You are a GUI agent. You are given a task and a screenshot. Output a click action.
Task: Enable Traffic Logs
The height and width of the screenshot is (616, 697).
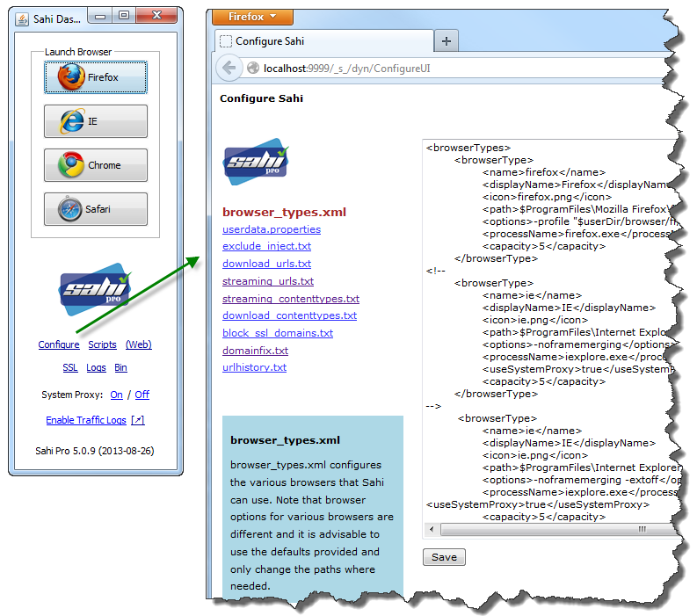(86, 420)
